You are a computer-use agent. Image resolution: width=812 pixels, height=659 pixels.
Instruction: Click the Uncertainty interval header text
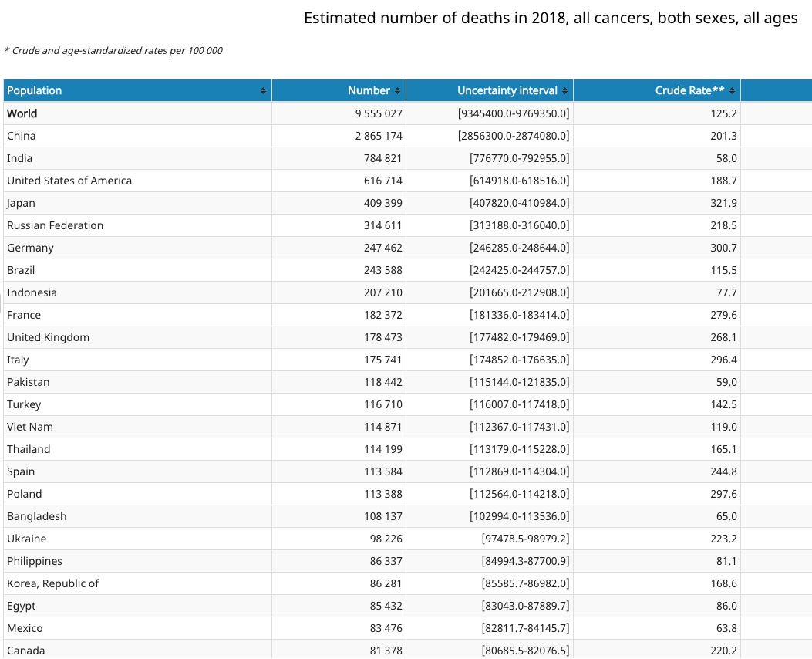coord(507,90)
